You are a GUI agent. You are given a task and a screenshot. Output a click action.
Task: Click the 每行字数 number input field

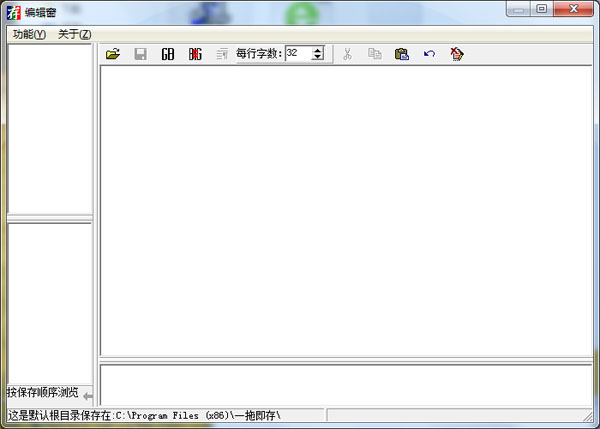pyautogui.click(x=297, y=54)
